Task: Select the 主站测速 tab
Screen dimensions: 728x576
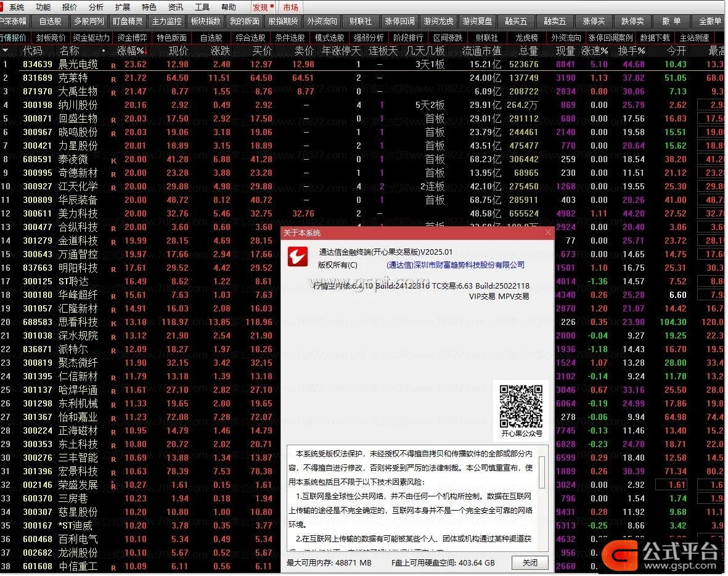Action: 694,38
